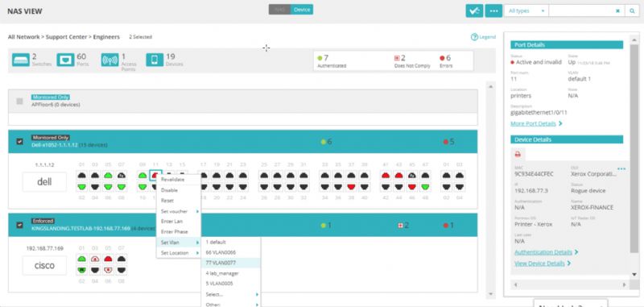
Task: Open the three-dots more options button
Action: (493, 10)
